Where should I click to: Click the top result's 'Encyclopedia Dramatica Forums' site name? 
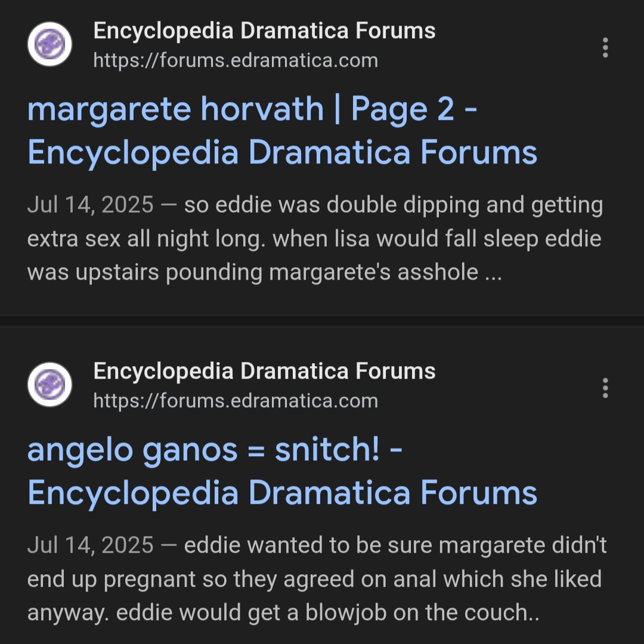point(264,30)
